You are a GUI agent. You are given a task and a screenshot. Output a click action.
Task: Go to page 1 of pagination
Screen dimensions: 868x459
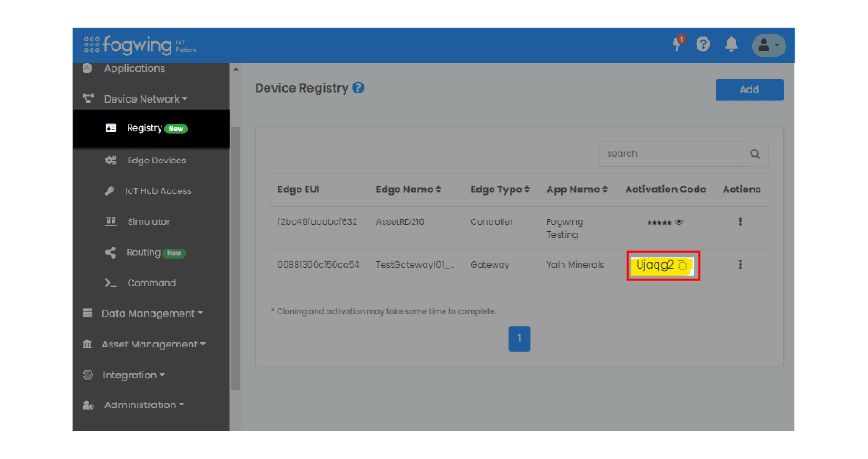(x=519, y=338)
